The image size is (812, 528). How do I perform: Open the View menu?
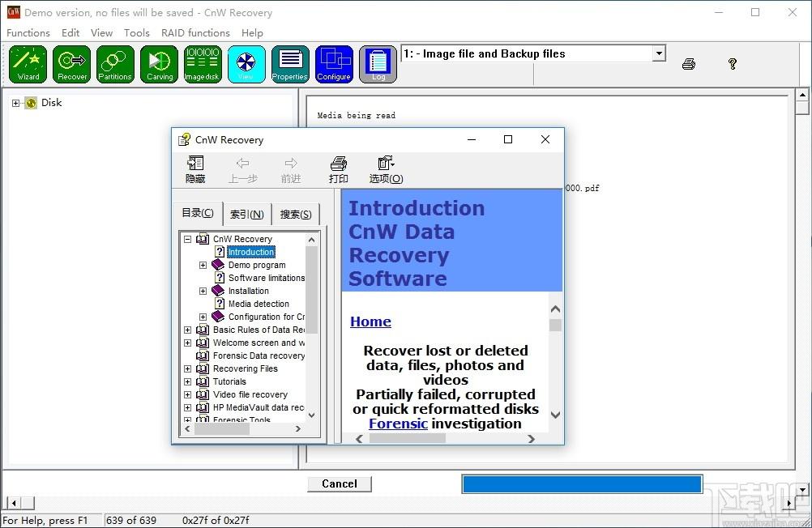[x=101, y=32]
